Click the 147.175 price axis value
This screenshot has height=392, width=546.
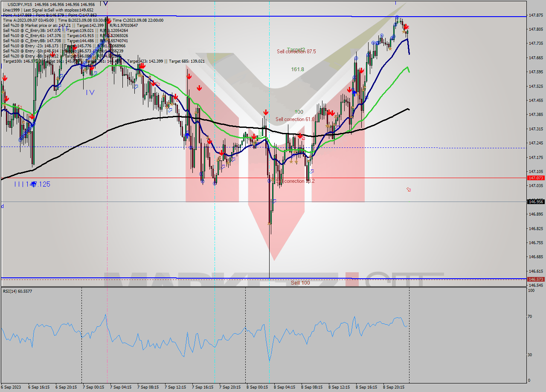click(536, 157)
